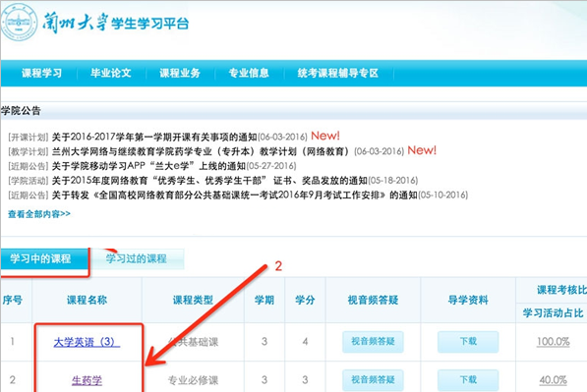Click the 学习活动占比 sub-header
This screenshot has height=392, width=587.
point(553,313)
